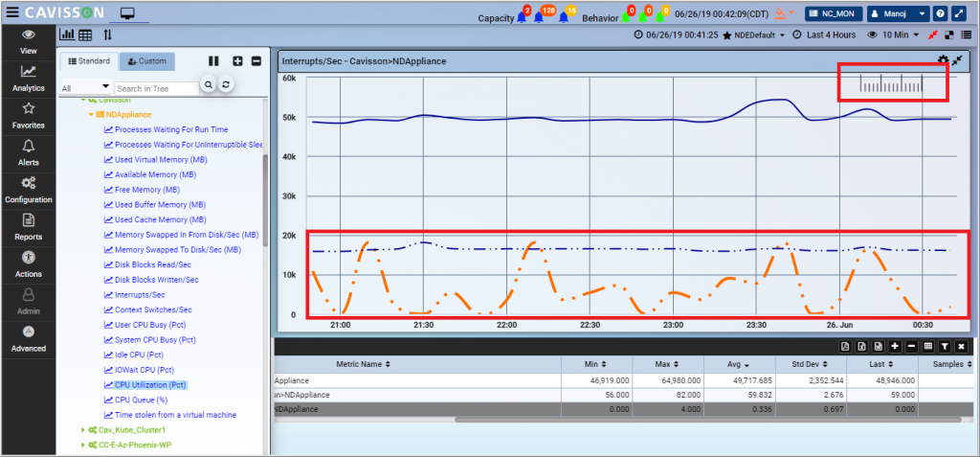This screenshot has height=457, width=980.
Task: Click in the Search In Tree field
Action: click(x=156, y=89)
